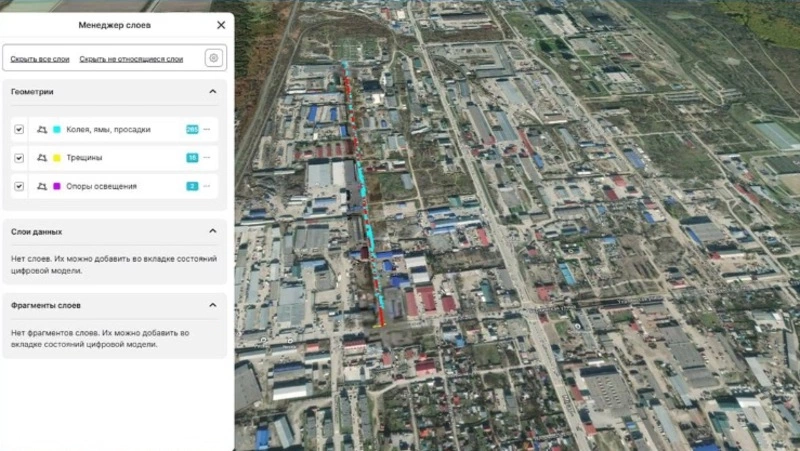Image resolution: width=800 pixels, height=451 pixels.
Task: Open more options for Колея, ямы, просадки
Action: pyautogui.click(x=207, y=130)
